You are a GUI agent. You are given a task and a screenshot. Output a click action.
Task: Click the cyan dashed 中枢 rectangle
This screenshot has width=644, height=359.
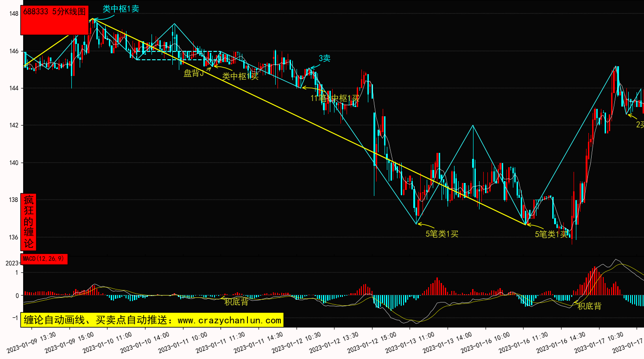(178, 56)
